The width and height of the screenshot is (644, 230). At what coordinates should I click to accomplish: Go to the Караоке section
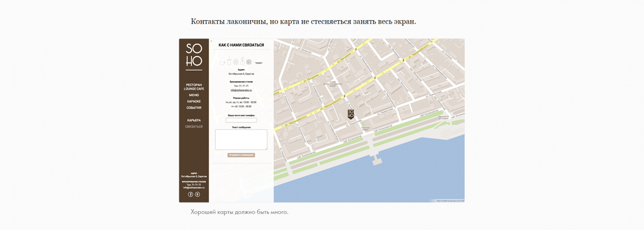pyautogui.click(x=194, y=102)
